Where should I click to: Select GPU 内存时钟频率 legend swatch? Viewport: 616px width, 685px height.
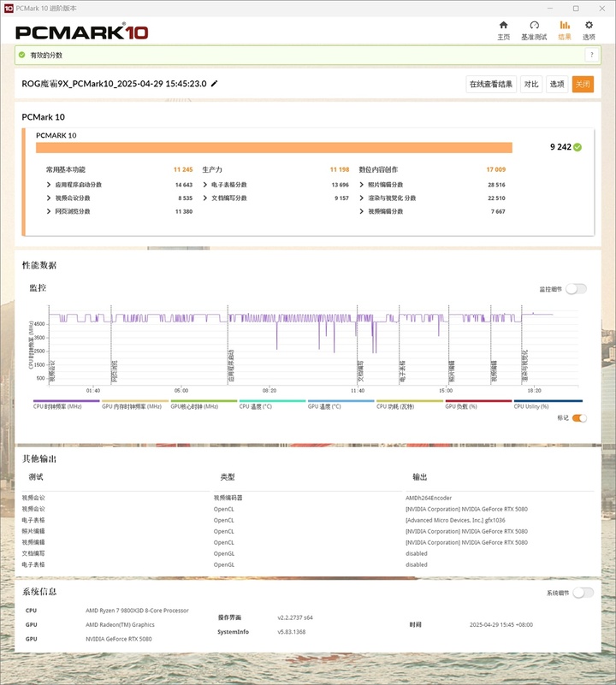point(135,400)
